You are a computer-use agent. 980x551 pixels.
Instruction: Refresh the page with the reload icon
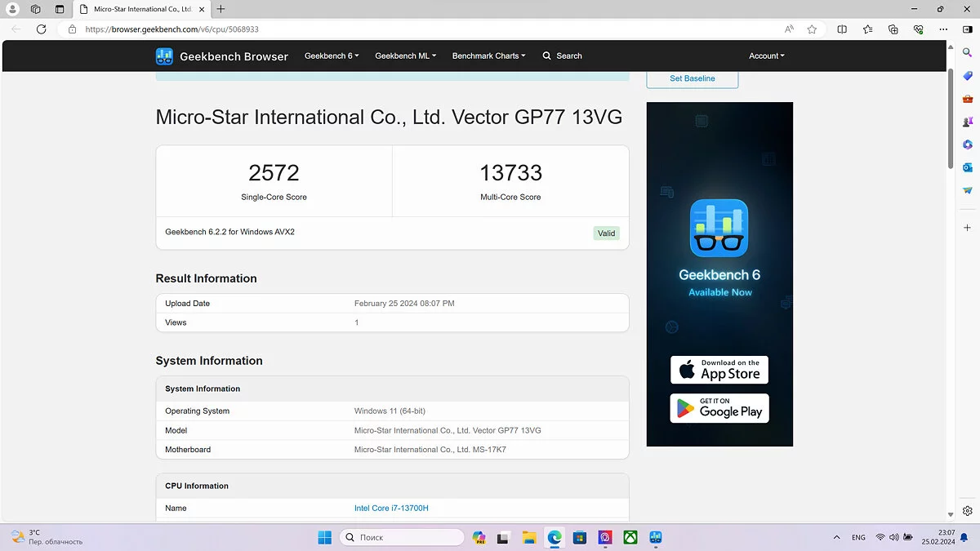[42, 29]
